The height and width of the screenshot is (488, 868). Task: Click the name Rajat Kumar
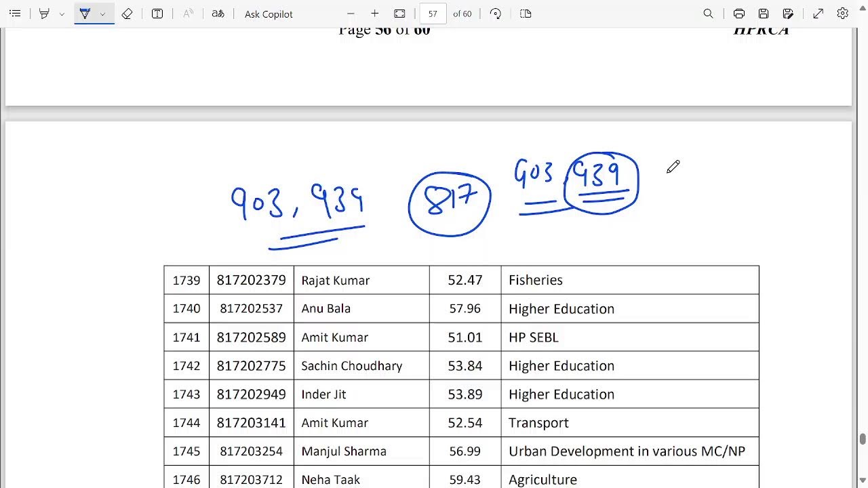336,280
